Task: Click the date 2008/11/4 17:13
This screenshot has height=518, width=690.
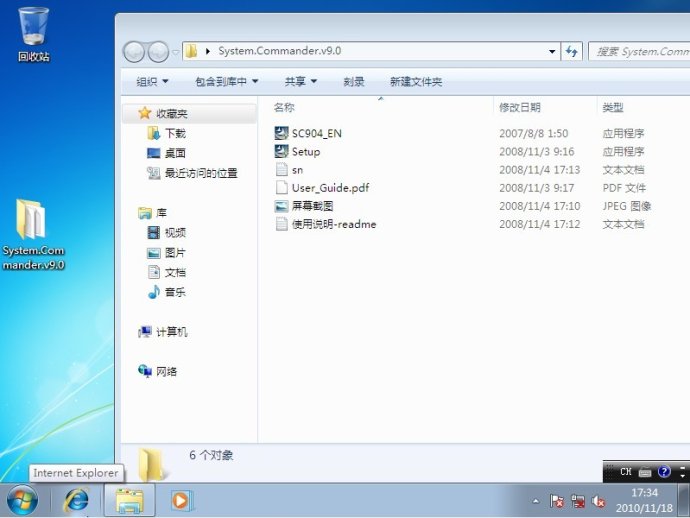Action: pos(540,170)
